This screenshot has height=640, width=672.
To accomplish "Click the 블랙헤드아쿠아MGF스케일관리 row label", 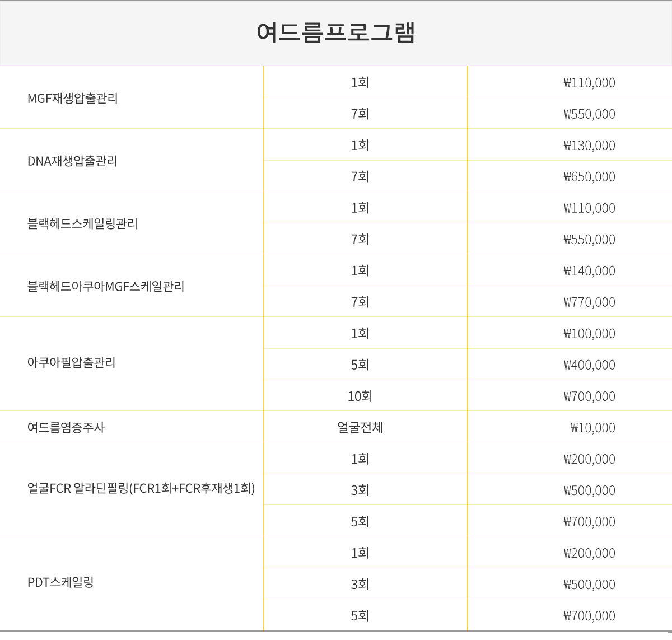I will (106, 287).
